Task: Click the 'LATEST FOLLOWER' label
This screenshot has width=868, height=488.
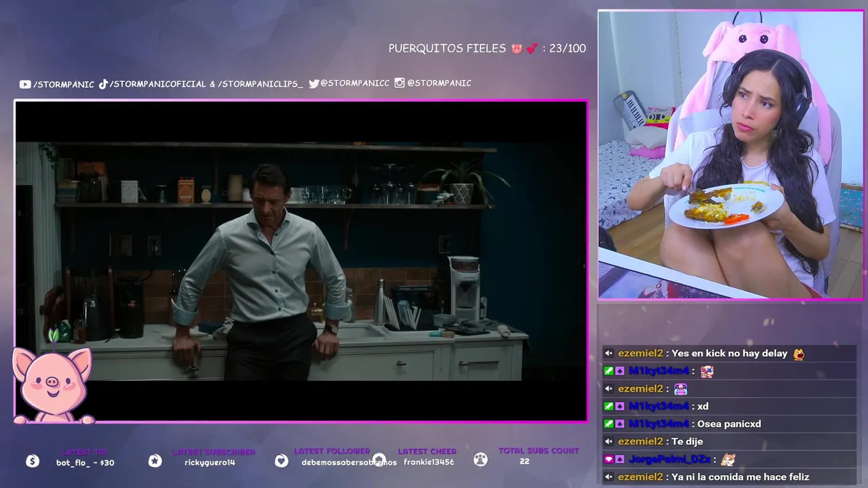Action: (x=332, y=451)
